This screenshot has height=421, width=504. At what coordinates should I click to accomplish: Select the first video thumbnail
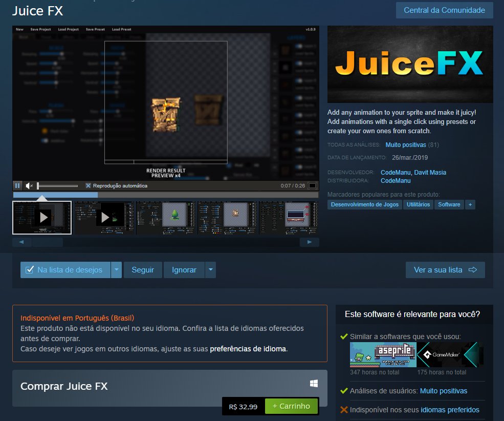[42, 218]
